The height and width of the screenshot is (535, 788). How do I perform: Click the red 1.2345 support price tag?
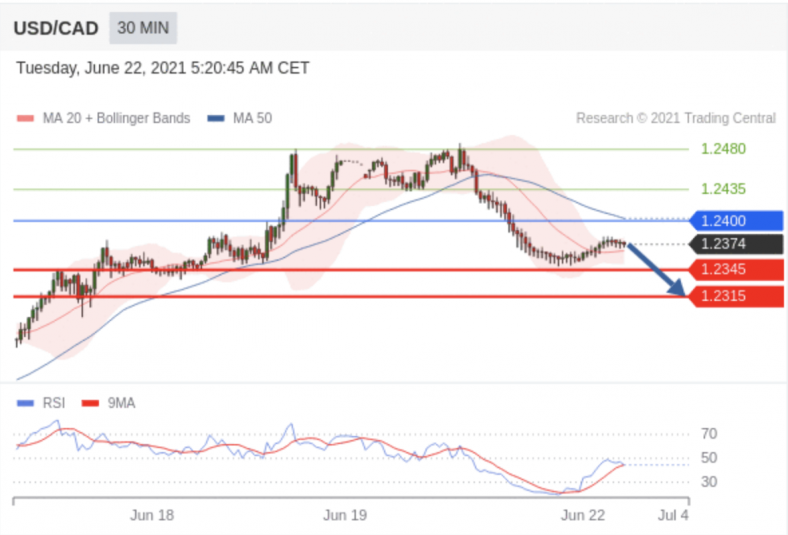pyautogui.click(x=736, y=270)
